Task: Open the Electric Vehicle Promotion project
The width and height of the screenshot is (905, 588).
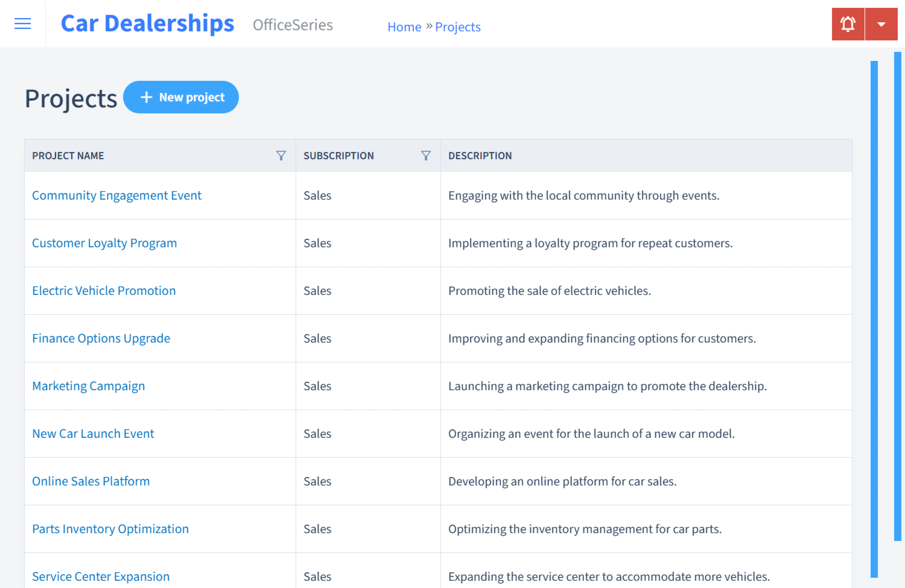Action: tap(104, 291)
